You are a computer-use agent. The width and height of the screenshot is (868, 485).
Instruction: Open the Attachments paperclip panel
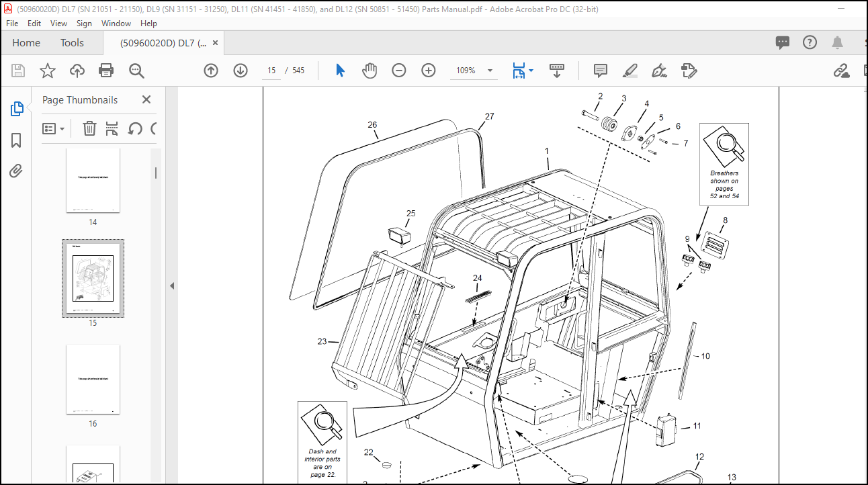17,171
